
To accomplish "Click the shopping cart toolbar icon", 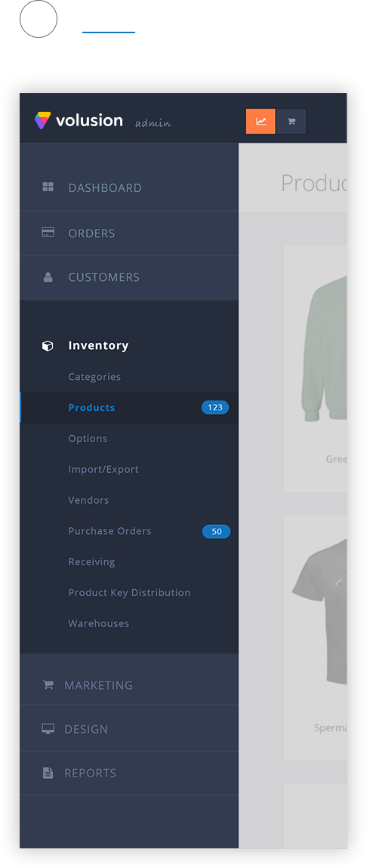I will pos(291,121).
